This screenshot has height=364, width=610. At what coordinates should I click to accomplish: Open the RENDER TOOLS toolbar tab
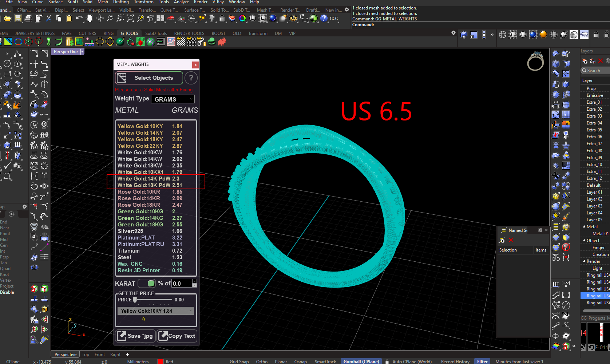189,33
